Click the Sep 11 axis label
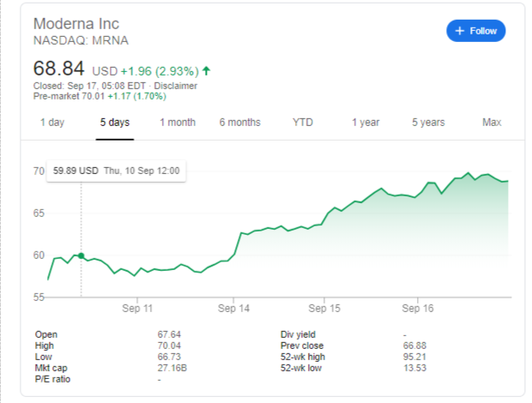 click(x=137, y=309)
